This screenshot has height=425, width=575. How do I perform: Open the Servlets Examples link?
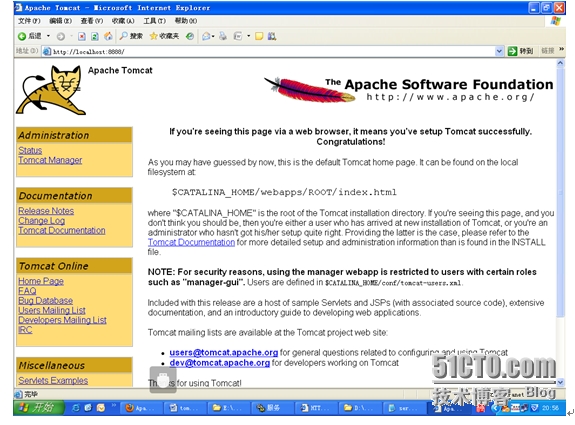coord(53,381)
